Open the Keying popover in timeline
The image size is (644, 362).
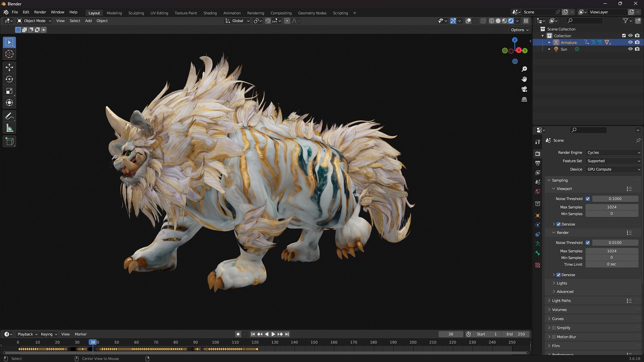coord(49,334)
